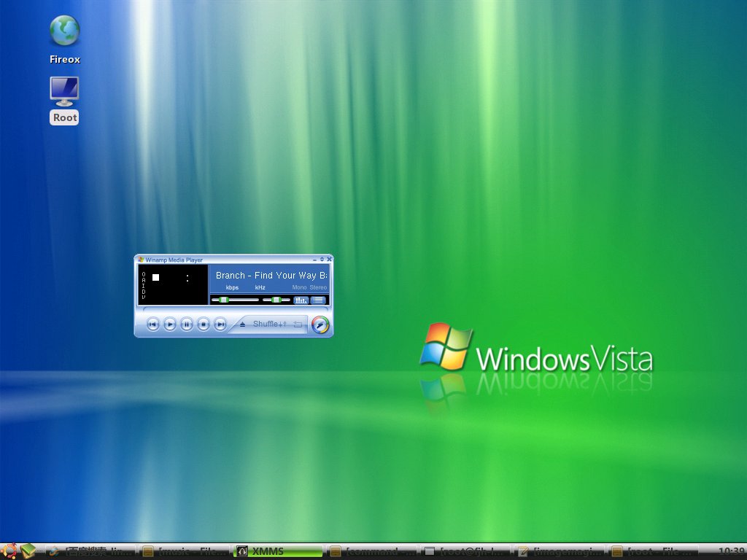The width and height of the screenshot is (747, 560).
Task: Adjust the volume slider
Action: (235, 300)
